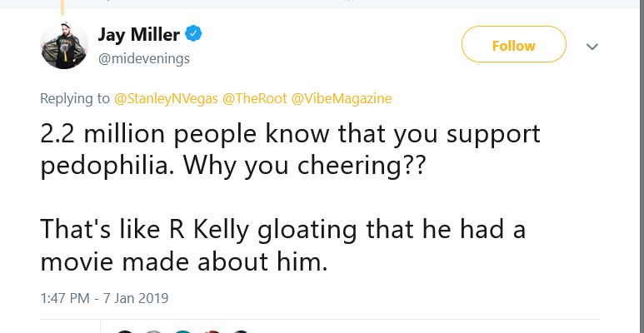Expand the tweet options chevron
The height and width of the screenshot is (333, 644).
[x=592, y=47]
